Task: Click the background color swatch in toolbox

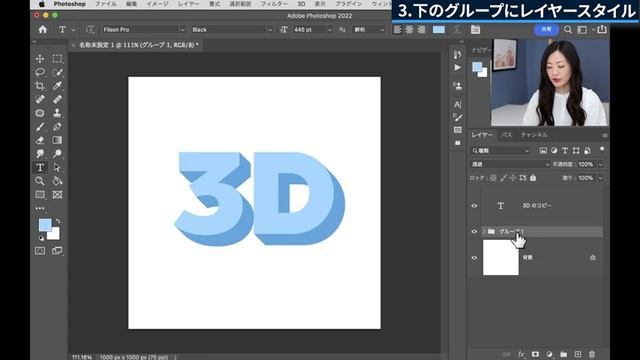Action: pos(54,235)
